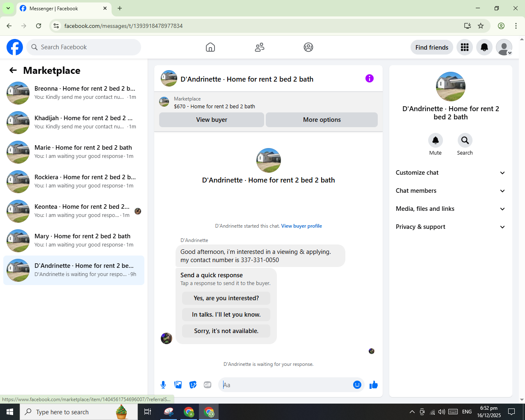Open the Windows notification center

(x=511, y=412)
